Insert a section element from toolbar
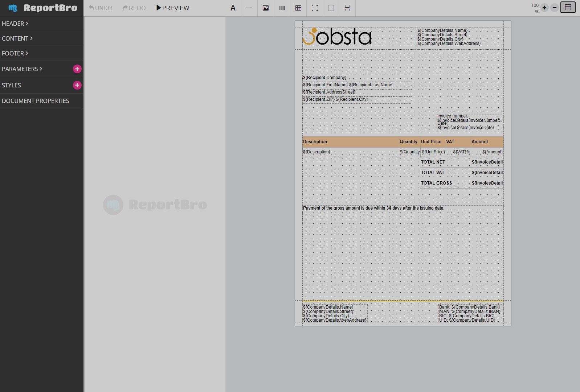The width and height of the screenshot is (580, 392). (331, 8)
